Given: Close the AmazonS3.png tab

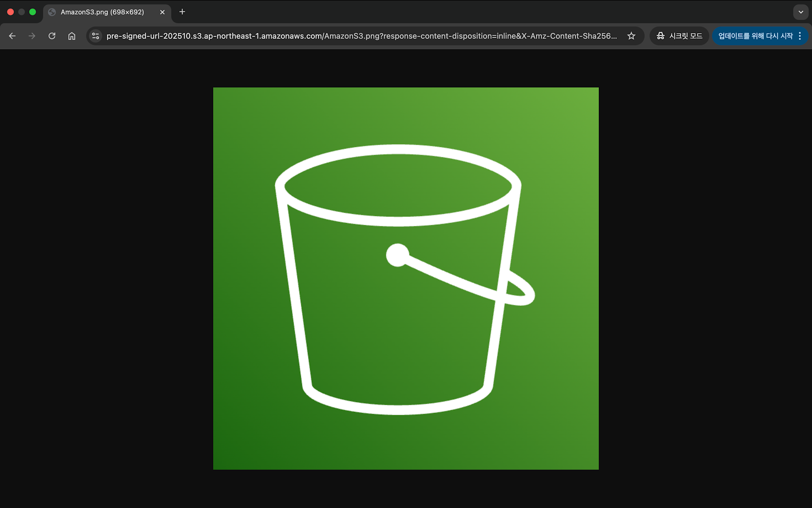Looking at the screenshot, I should pyautogui.click(x=162, y=12).
